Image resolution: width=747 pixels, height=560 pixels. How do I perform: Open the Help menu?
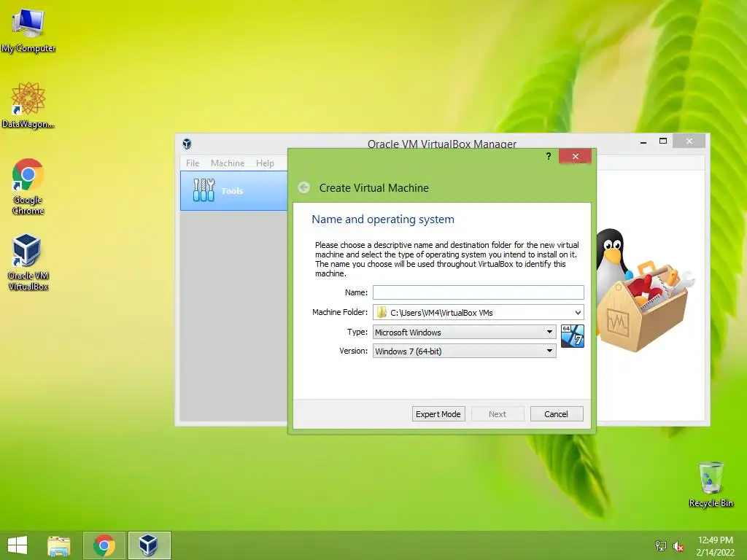(265, 163)
